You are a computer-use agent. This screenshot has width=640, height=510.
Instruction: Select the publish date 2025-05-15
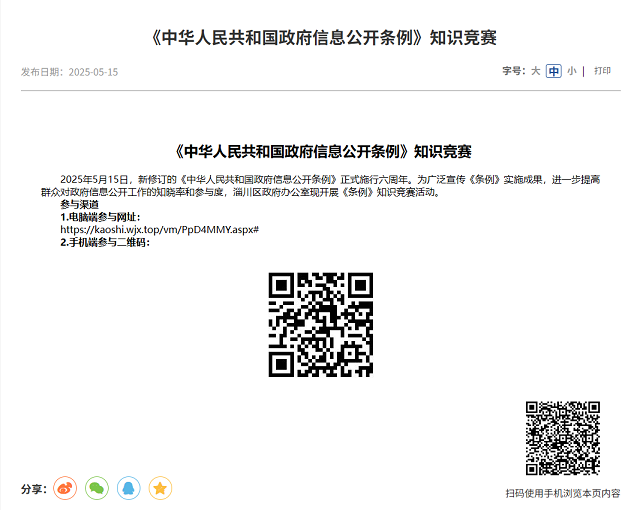93,72
